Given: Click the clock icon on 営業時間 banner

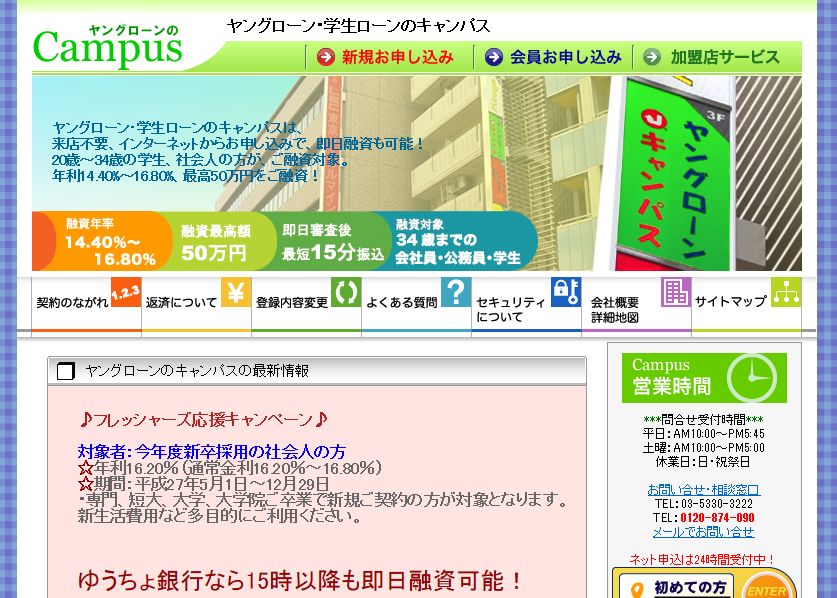Looking at the screenshot, I should [x=752, y=377].
